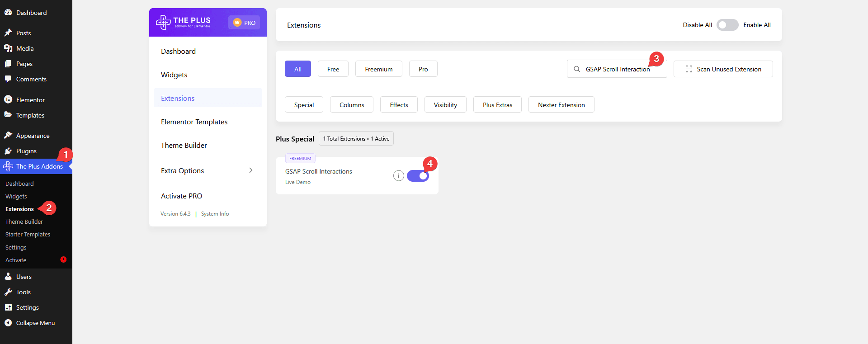Viewport: 868px width, 344px height.
Task: Click the scan icon in Scan Unused Extension
Action: coord(689,69)
